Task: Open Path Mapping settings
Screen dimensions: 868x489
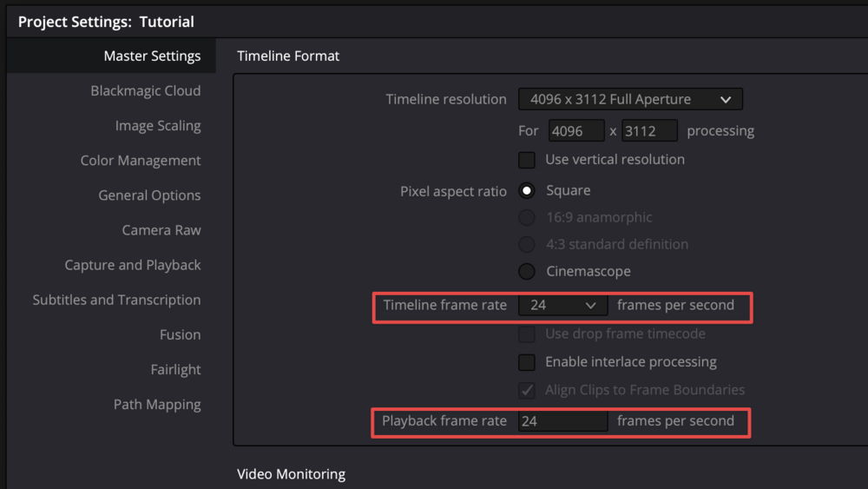Action: click(156, 405)
